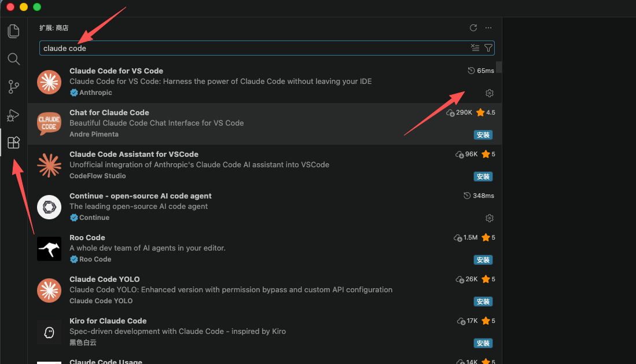Open the Claude Code for VS Code title
The width and height of the screenshot is (636, 364).
[116, 71]
